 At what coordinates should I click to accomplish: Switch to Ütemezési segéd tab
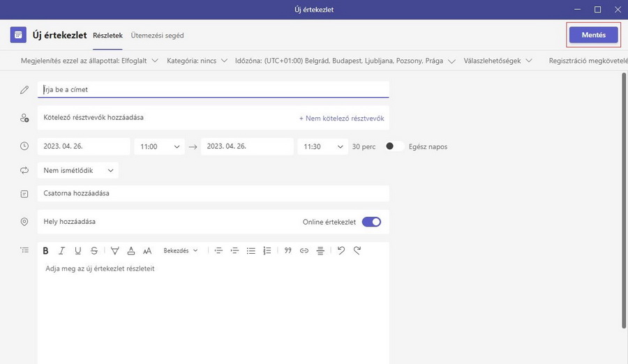coord(158,36)
